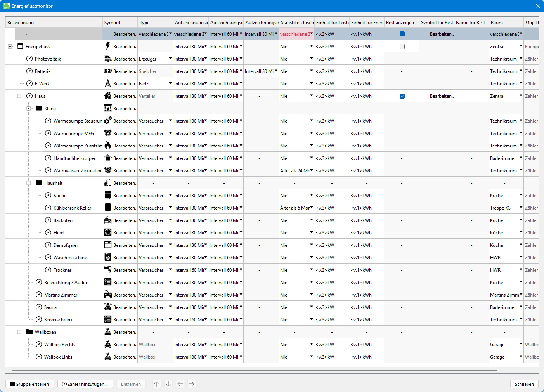
Task: Click the Gruppe erstellen button
Action: [x=29, y=384]
